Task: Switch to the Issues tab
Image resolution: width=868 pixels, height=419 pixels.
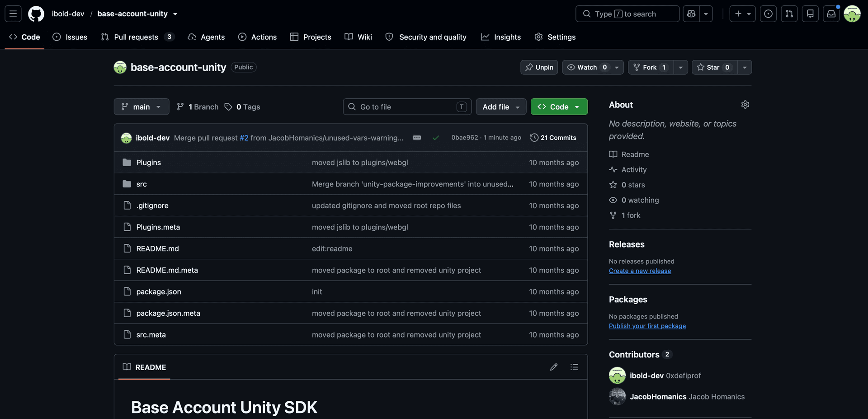Action: (70, 37)
